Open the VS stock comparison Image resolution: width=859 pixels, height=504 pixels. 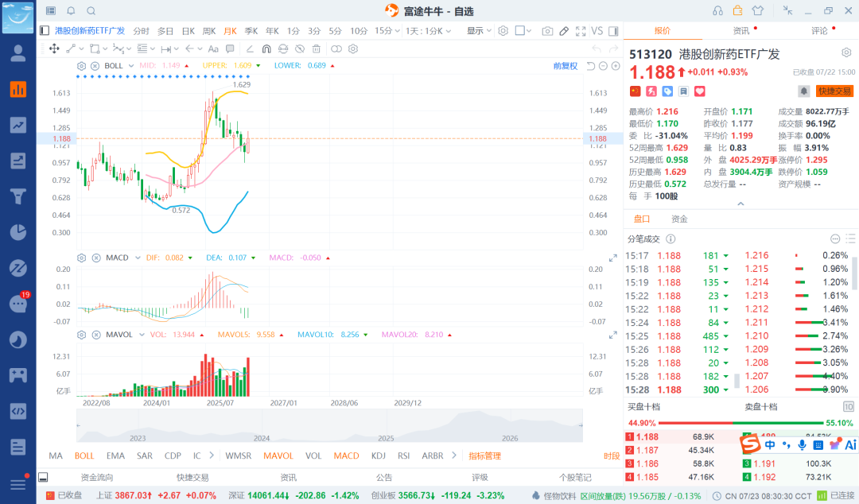coord(597,31)
